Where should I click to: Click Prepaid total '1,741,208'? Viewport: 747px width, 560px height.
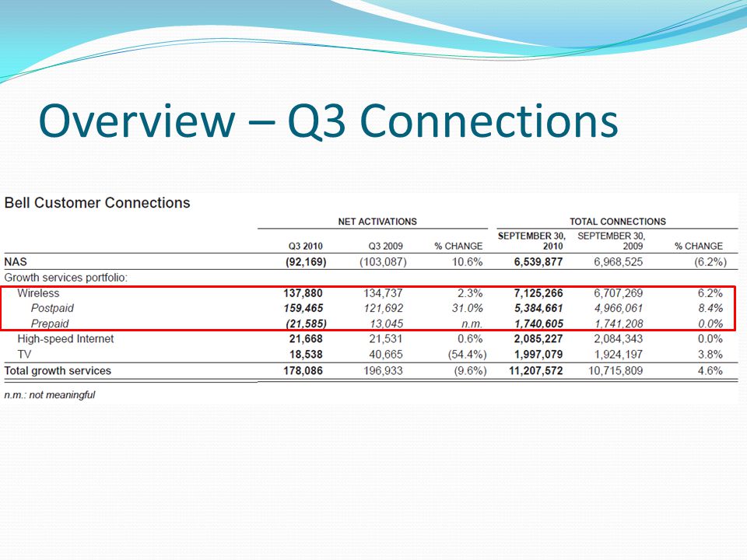point(619,324)
